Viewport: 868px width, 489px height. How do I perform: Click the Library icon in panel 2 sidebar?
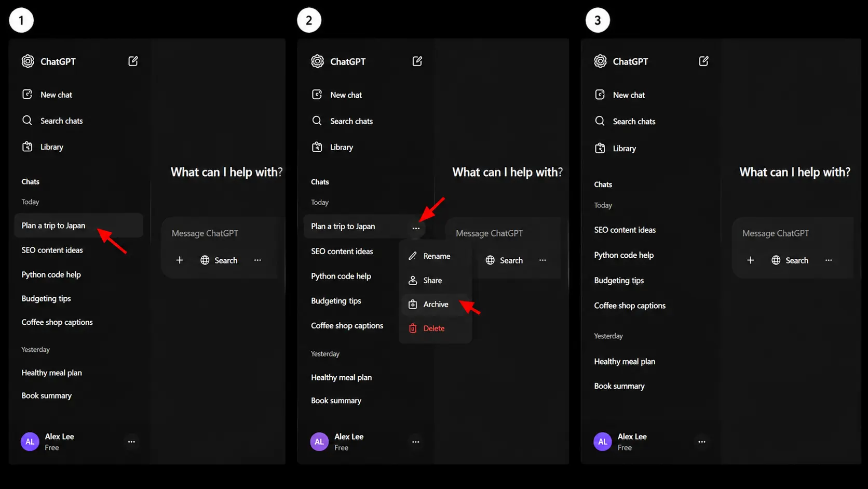[x=317, y=147]
